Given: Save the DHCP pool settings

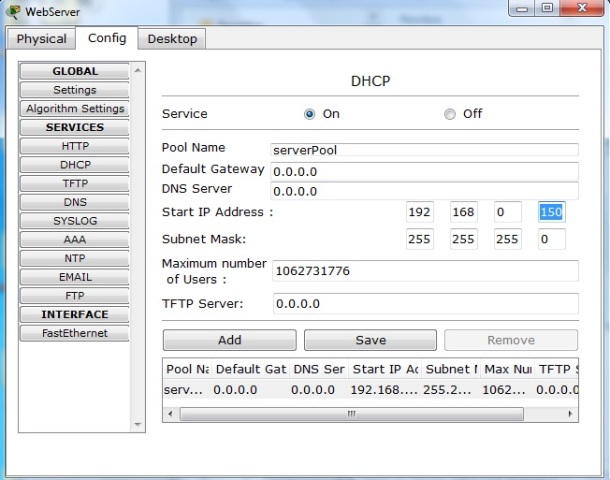Looking at the screenshot, I should tap(370, 340).
